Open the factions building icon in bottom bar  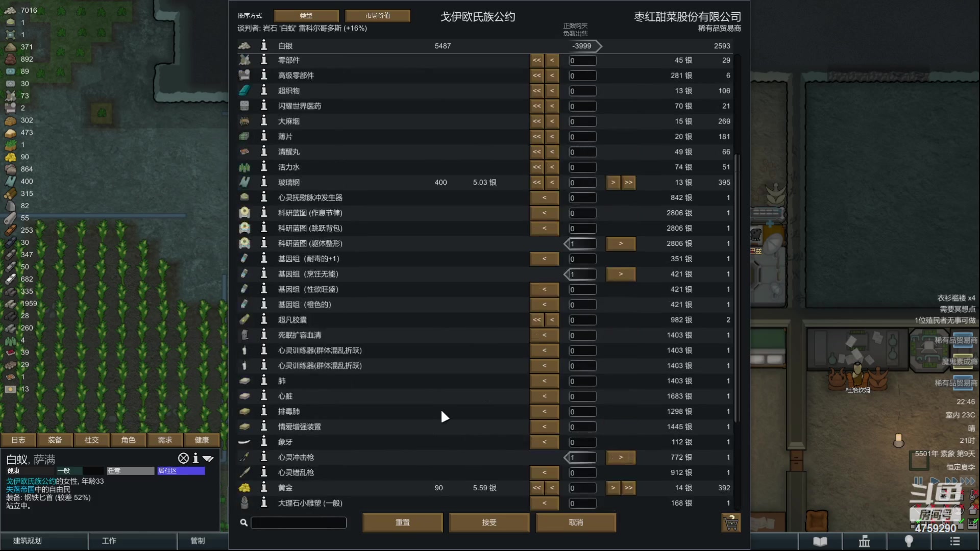(x=864, y=541)
